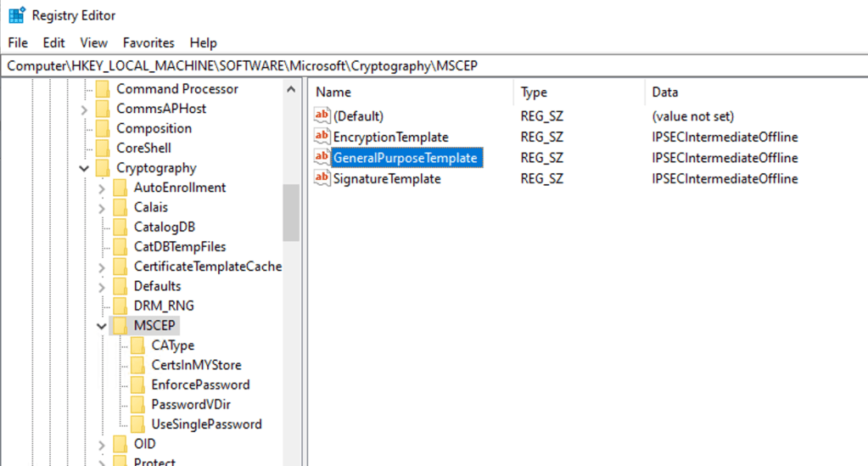The width and height of the screenshot is (868, 466).
Task: Click the tree pane vertical scrollbar thumb
Action: [291, 212]
